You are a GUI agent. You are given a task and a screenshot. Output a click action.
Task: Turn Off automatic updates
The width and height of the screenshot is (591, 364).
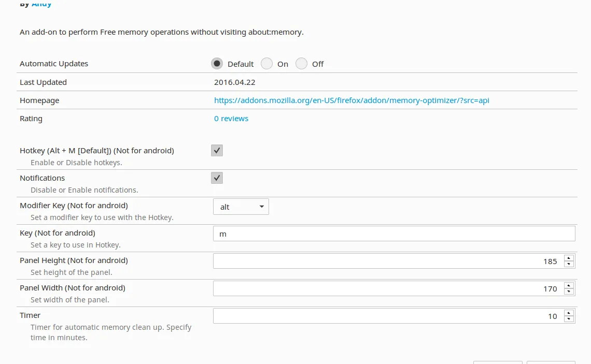[301, 63]
